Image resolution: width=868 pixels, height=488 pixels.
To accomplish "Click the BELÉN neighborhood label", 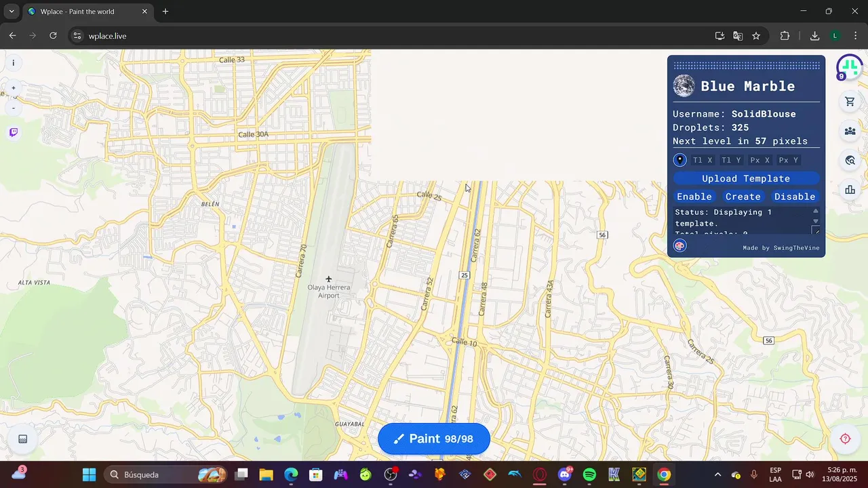I will pyautogui.click(x=210, y=204).
